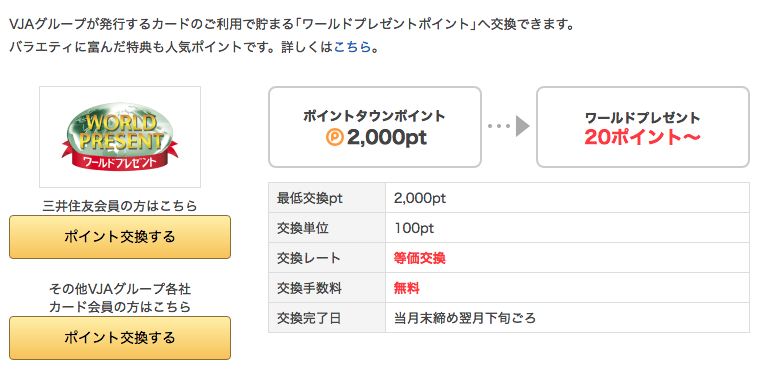
Task: Click the その他VJAグループ各社 caption text
Action: pyautogui.click(x=120, y=289)
